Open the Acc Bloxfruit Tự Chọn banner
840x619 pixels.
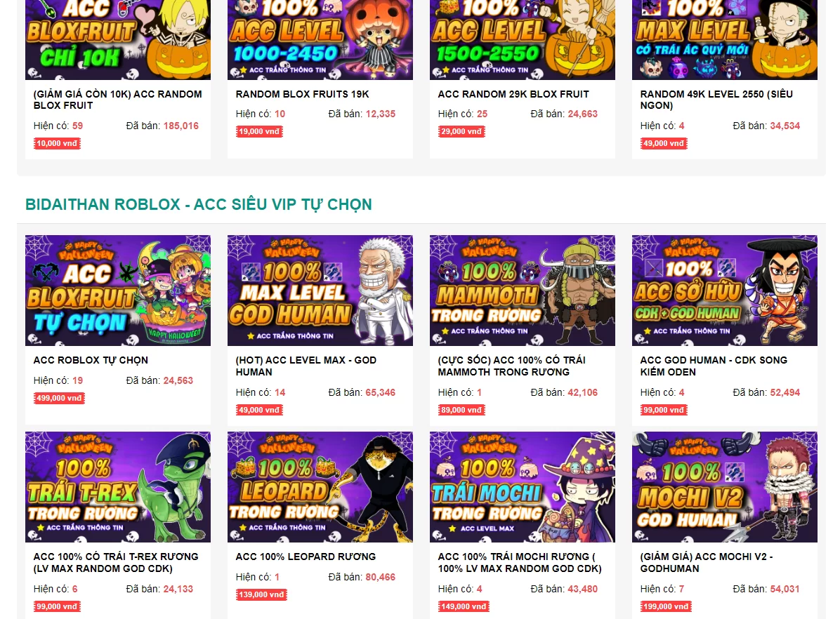[118, 291]
